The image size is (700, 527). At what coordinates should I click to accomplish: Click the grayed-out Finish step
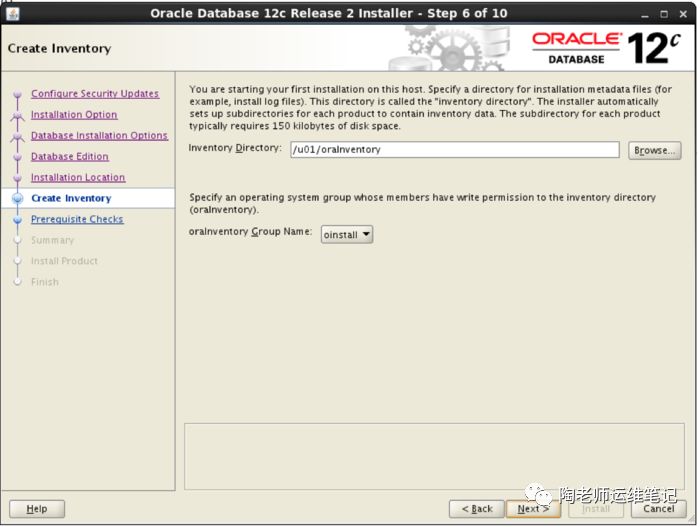point(45,282)
